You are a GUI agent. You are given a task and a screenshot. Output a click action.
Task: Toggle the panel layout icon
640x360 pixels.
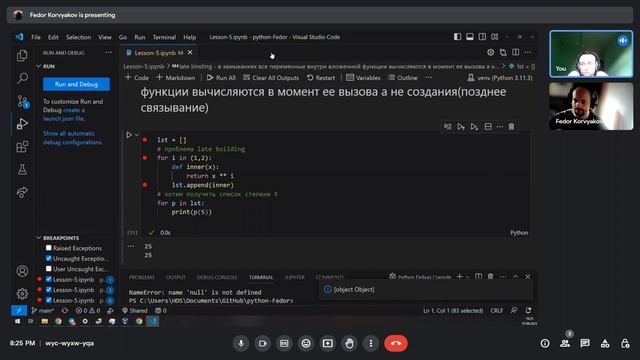pos(470,37)
